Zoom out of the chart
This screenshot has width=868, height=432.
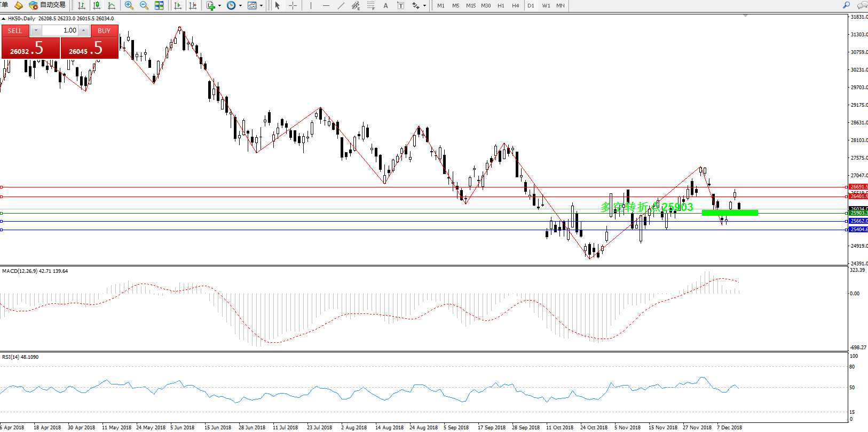144,5
